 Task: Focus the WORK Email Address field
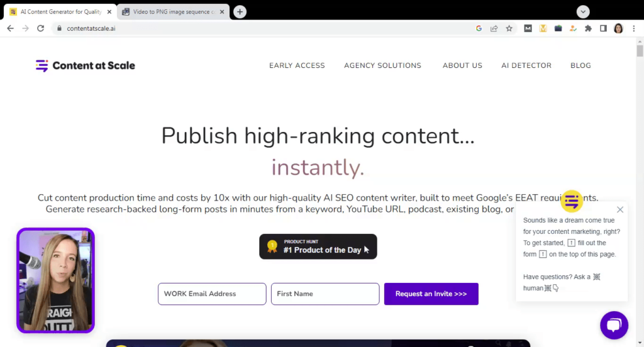click(x=212, y=294)
